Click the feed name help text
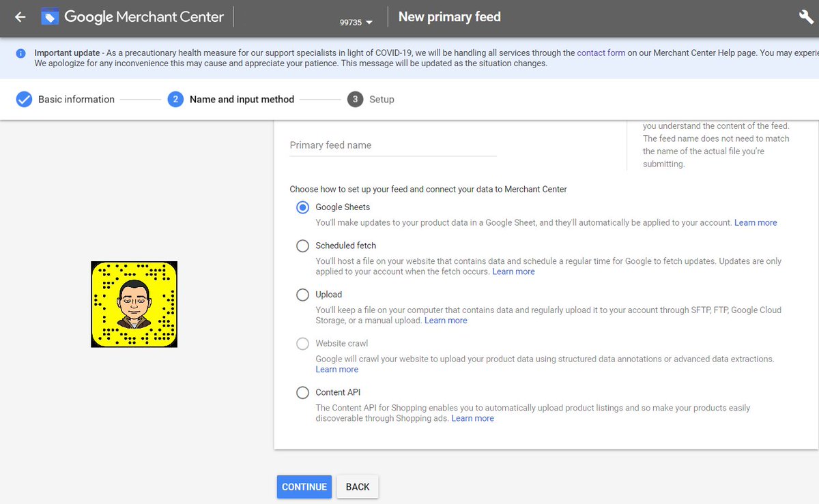Image resolution: width=819 pixels, height=504 pixels. pos(716,145)
